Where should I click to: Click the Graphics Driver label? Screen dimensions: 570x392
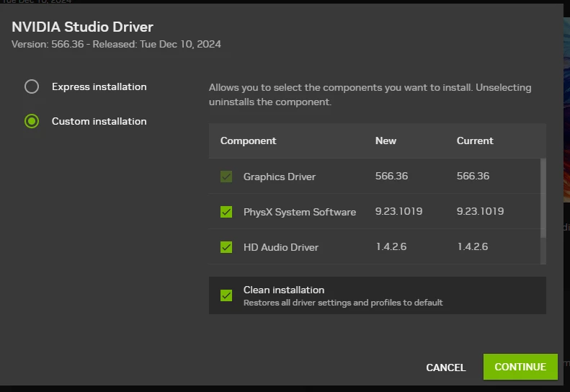(279, 177)
